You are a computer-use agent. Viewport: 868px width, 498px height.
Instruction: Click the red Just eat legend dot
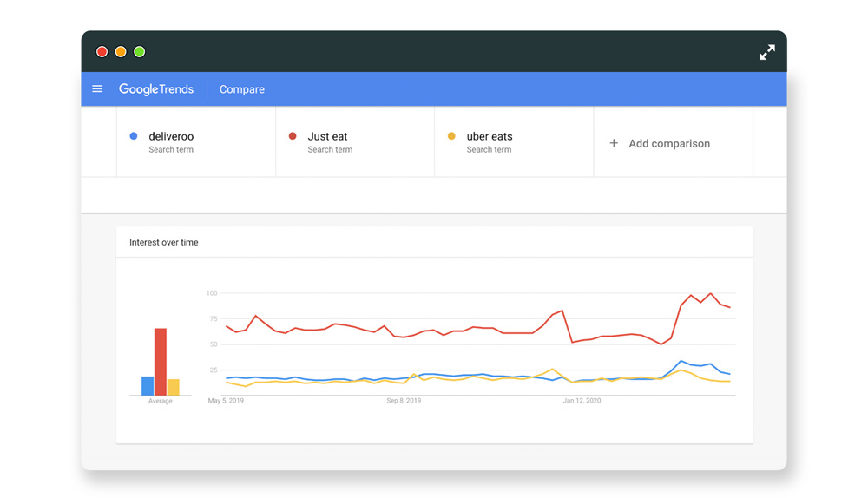point(293,136)
